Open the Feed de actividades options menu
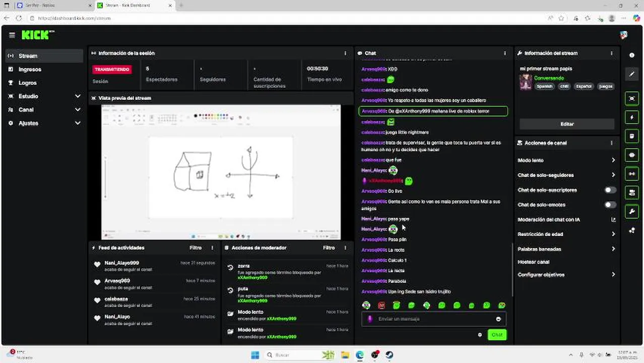Image resolution: width=644 pixels, height=363 pixels. click(212, 248)
